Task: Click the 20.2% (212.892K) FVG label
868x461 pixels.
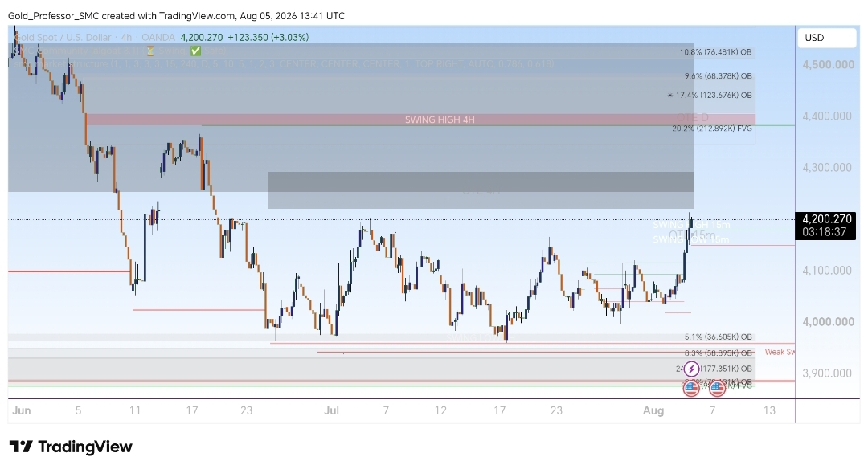Action: click(x=712, y=129)
